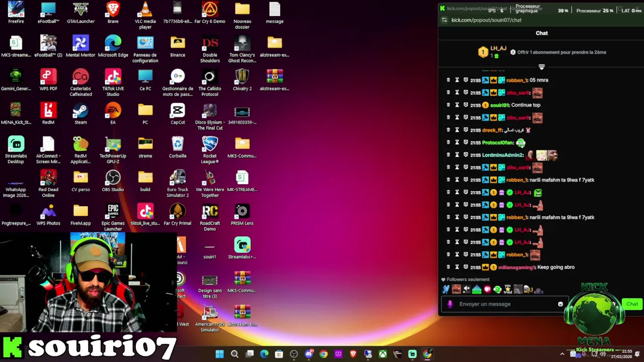Open the site info icon beside chat URL
Image resolution: width=644 pixels, height=362 pixels.
[444, 20]
